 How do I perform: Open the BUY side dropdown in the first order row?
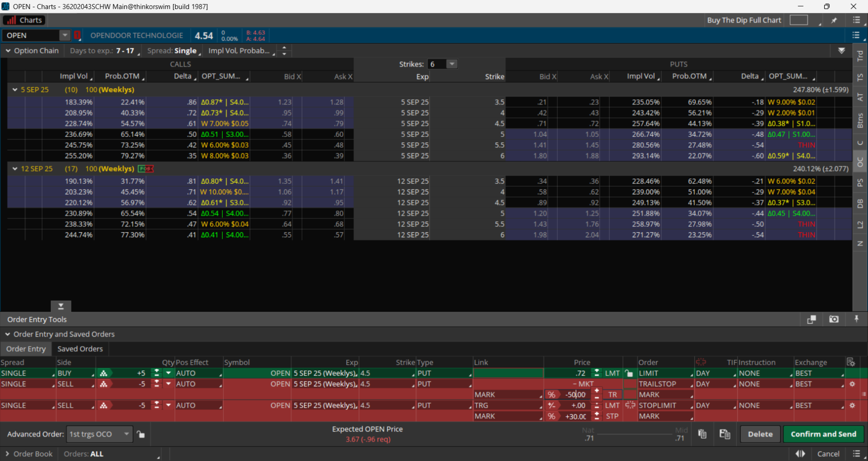[76, 373]
